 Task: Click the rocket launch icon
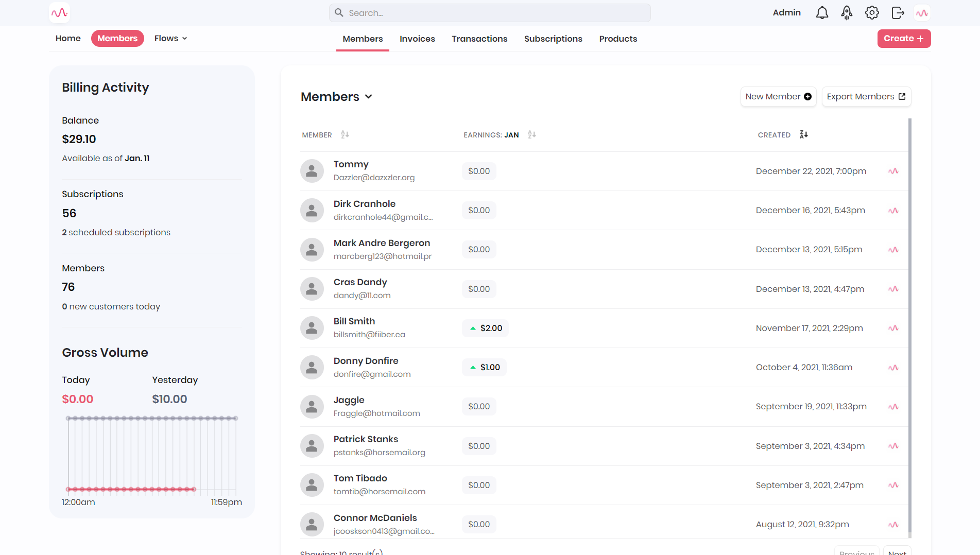847,13
